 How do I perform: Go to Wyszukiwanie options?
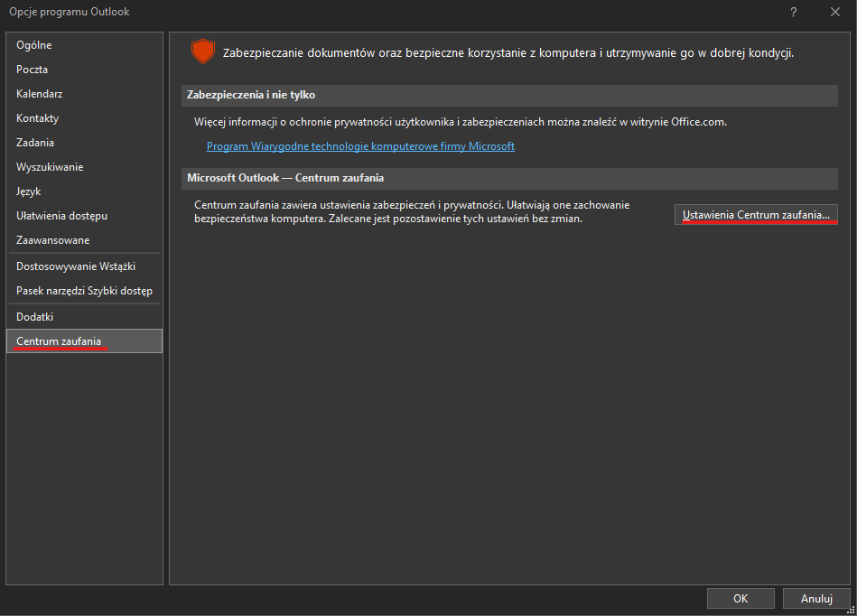pos(50,167)
